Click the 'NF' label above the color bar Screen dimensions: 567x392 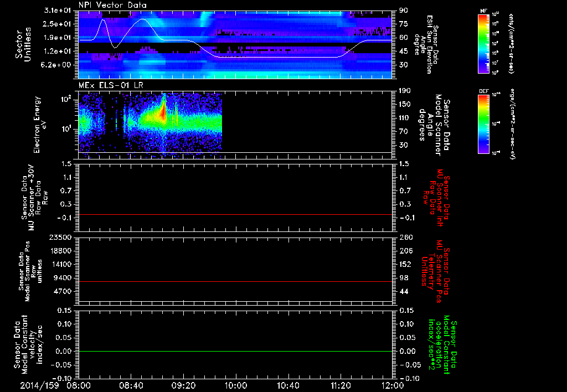[x=484, y=11]
